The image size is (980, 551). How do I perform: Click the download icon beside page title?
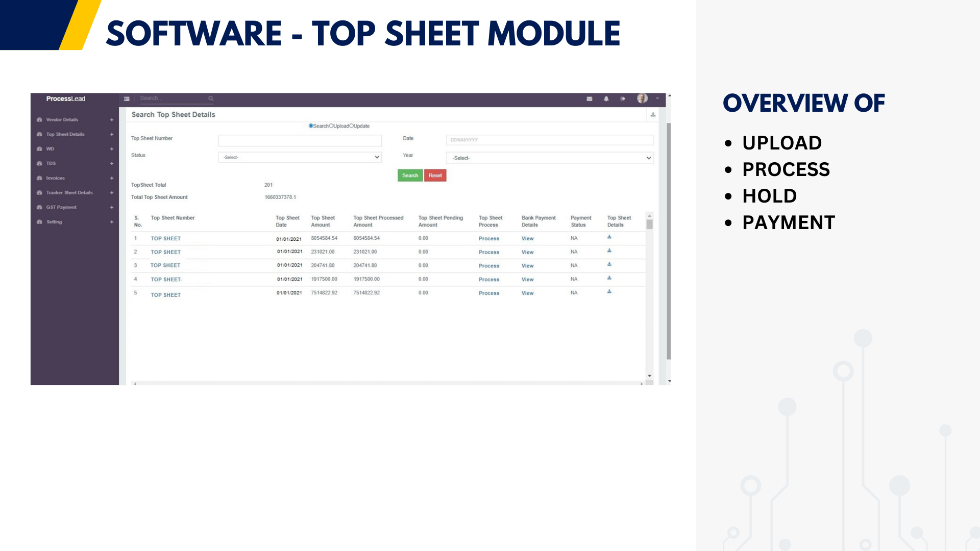(x=653, y=115)
